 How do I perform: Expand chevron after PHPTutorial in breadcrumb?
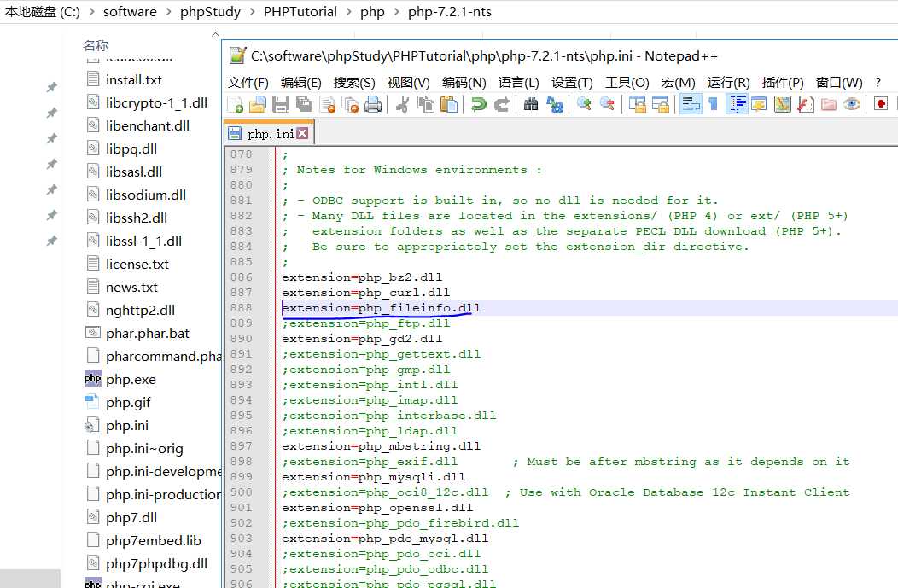point(349,12)
